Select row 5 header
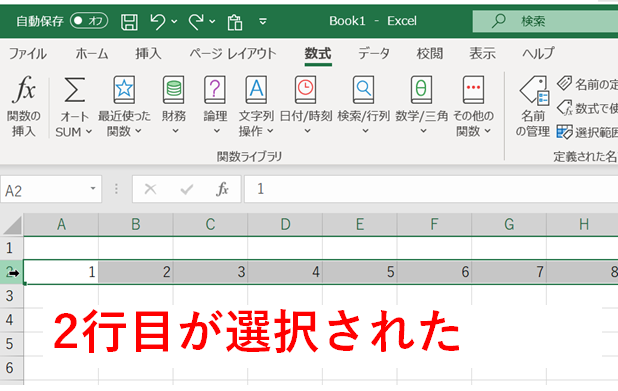 pyautogui.click(x=11, y=344)
